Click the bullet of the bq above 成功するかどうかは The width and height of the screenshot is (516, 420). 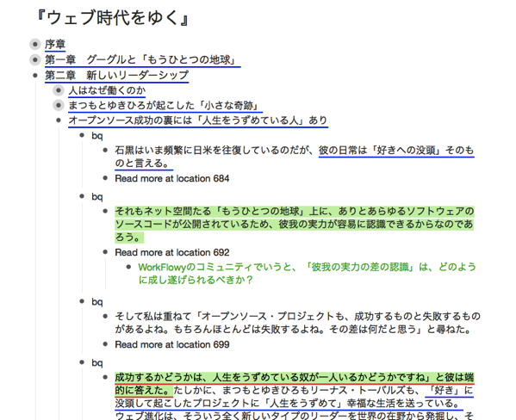82,362
